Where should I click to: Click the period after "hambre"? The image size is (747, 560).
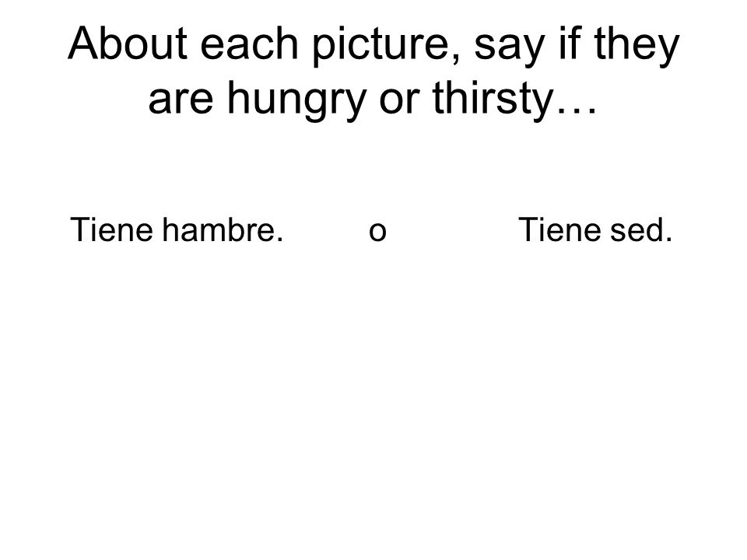[x=279, y=240]
